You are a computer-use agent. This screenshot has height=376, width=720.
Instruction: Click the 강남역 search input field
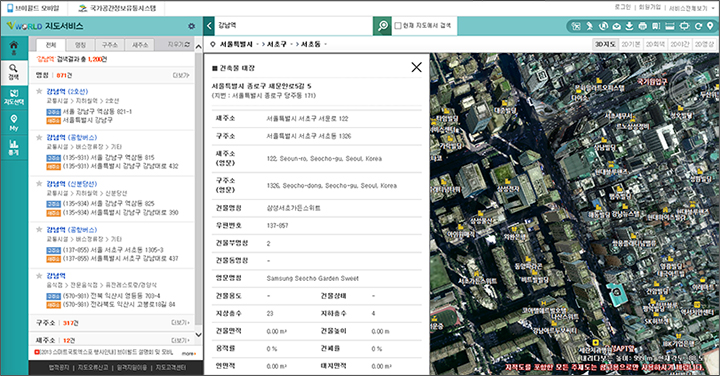[294, 26]
